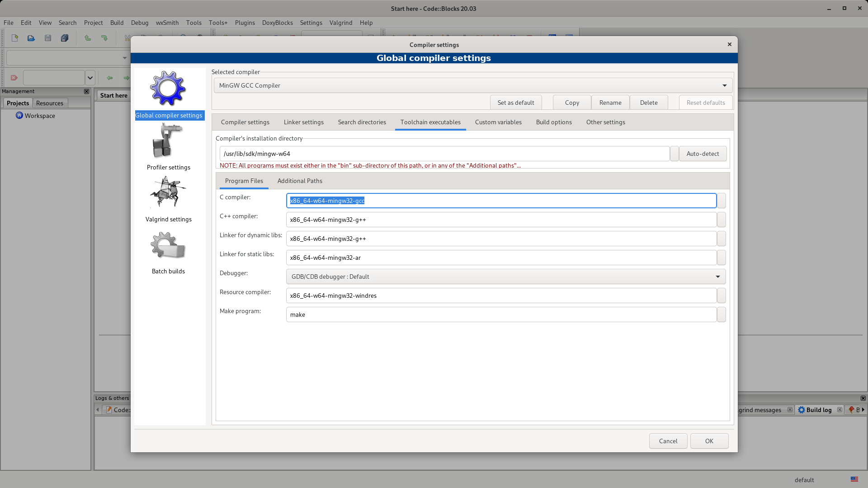Click the compiler installation directory field
The height and width of the screenshot is (488, 868).
444,154
